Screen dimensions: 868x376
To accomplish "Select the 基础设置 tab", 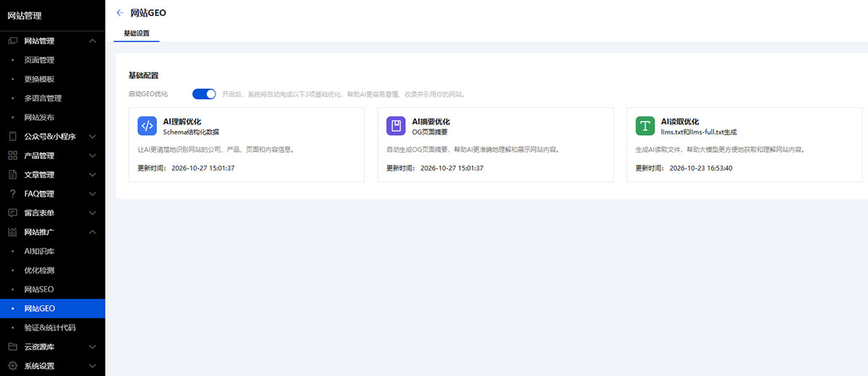I will click(x=137, y=33).
